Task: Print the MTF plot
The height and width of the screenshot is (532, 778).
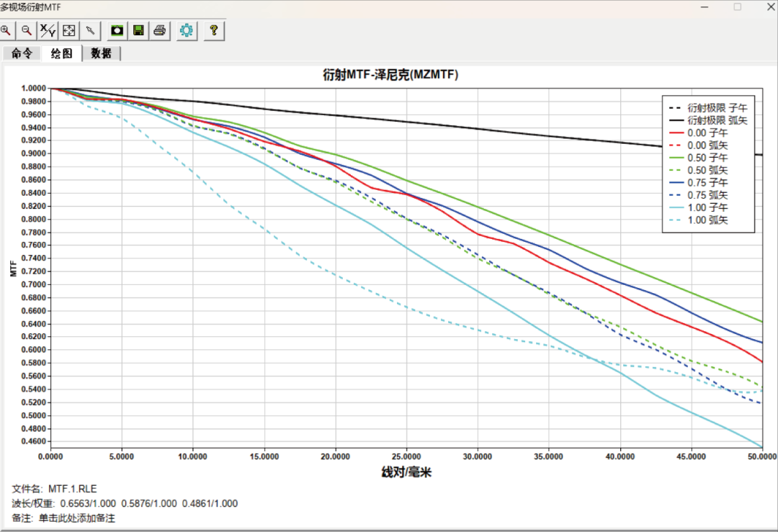Action: pyautogui.click(x=160, y=31)
